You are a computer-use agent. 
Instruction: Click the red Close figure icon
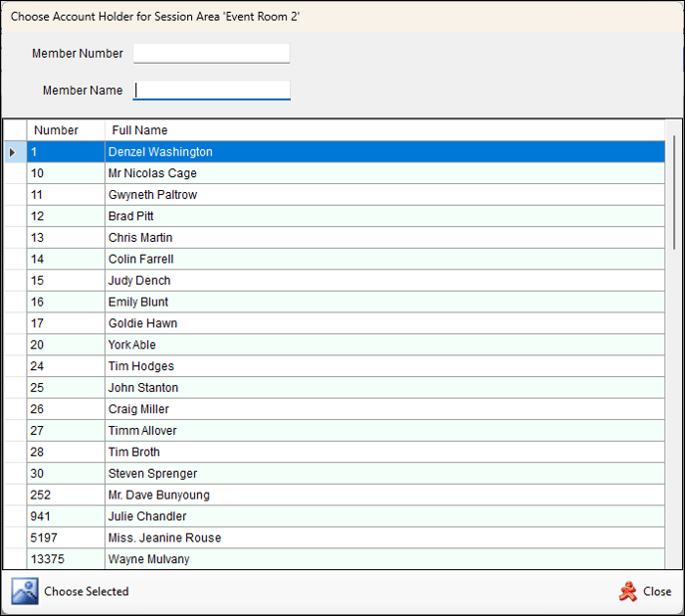pos(628,591)
